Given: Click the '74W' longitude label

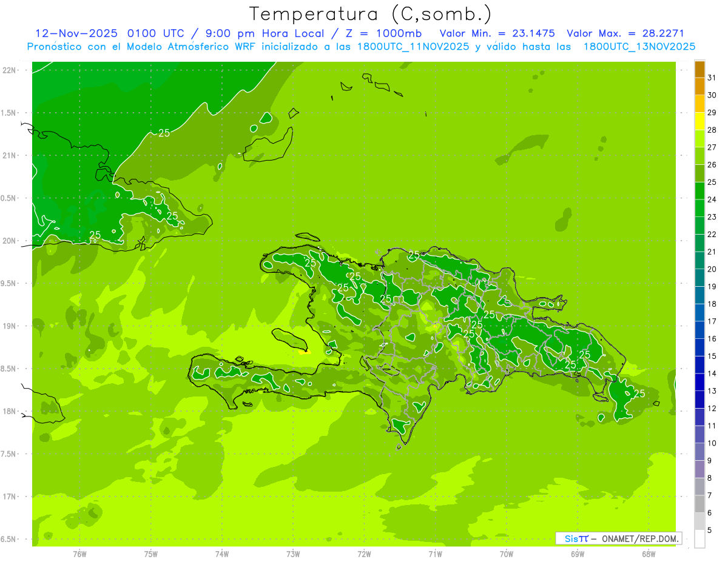Looking at the screenshot, I should (222, 554).
